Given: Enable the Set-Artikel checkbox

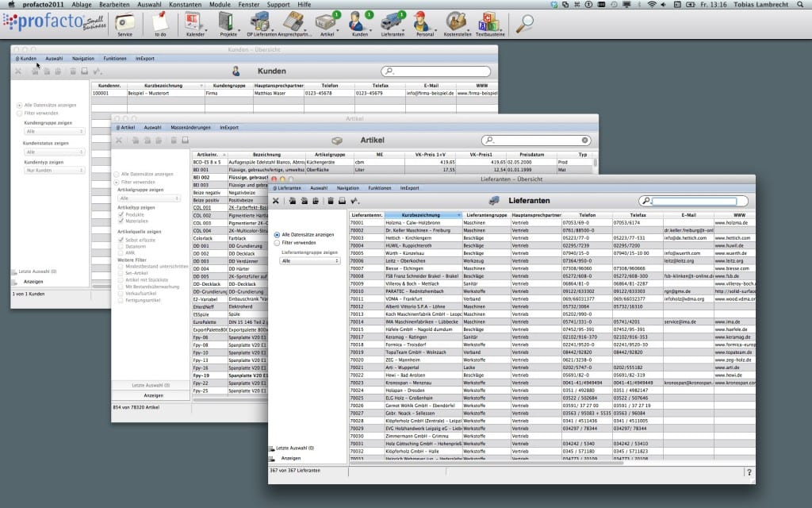Looking at the screenshot, I should pos(121,273).
